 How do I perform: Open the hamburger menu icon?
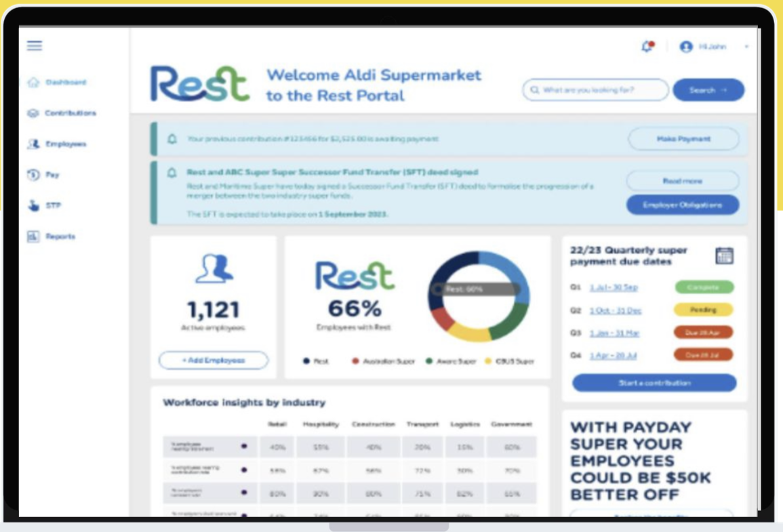click(x=35, y=46)
